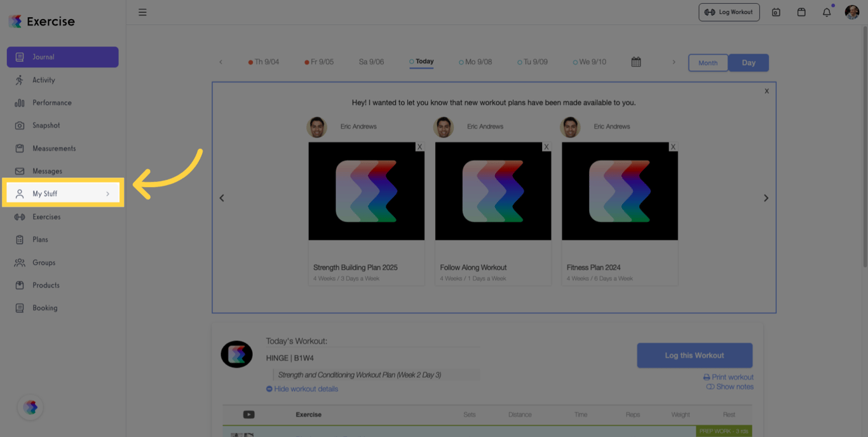Show next plans in carousel
Image resolution: width=868 pixels, height=437 pixels.
click(766, 198)
